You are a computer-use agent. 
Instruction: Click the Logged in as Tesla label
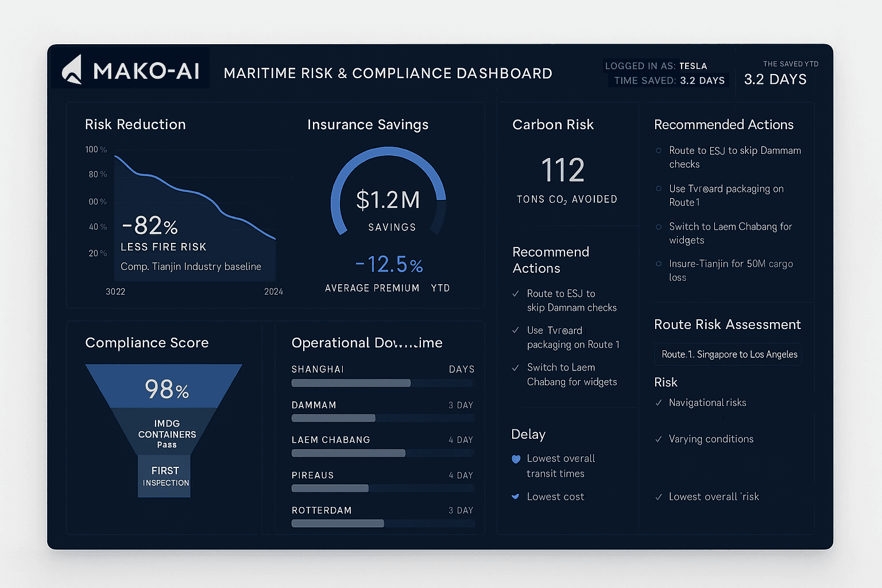pyautogui.click(x=656, y=66)
